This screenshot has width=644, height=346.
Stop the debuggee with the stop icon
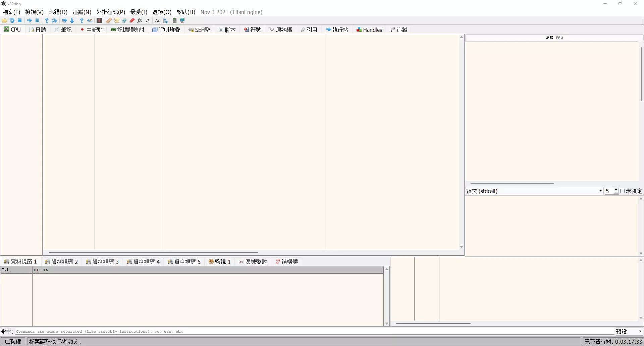[19, 20]
